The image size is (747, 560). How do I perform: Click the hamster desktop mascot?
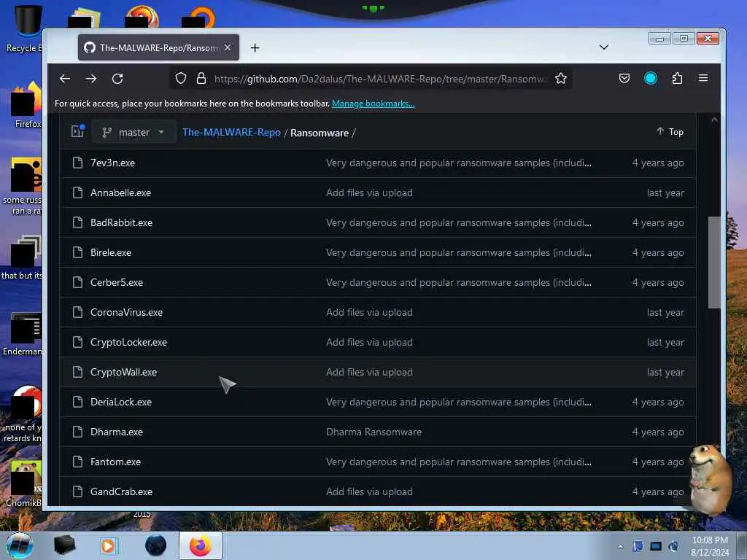(x=711, y=480)
